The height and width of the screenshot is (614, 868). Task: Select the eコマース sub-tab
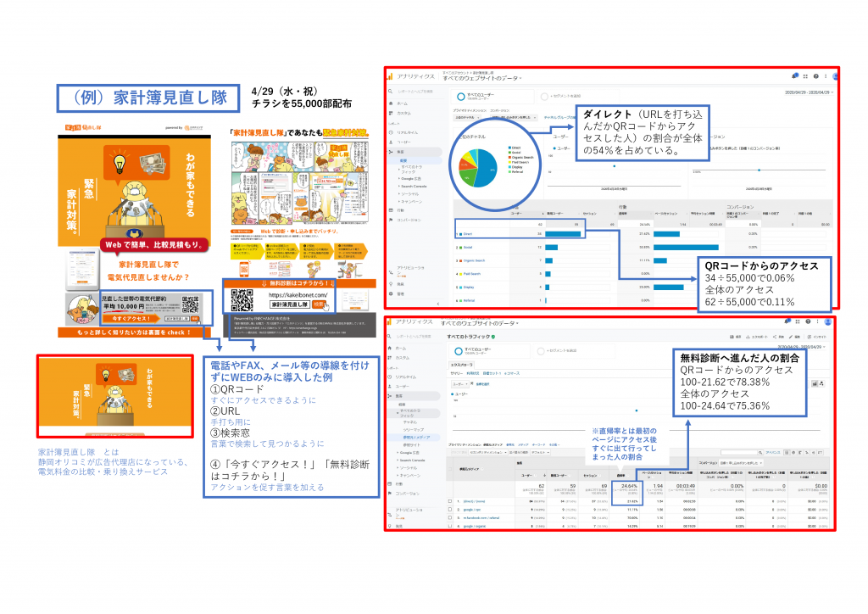tap(511, 373)
